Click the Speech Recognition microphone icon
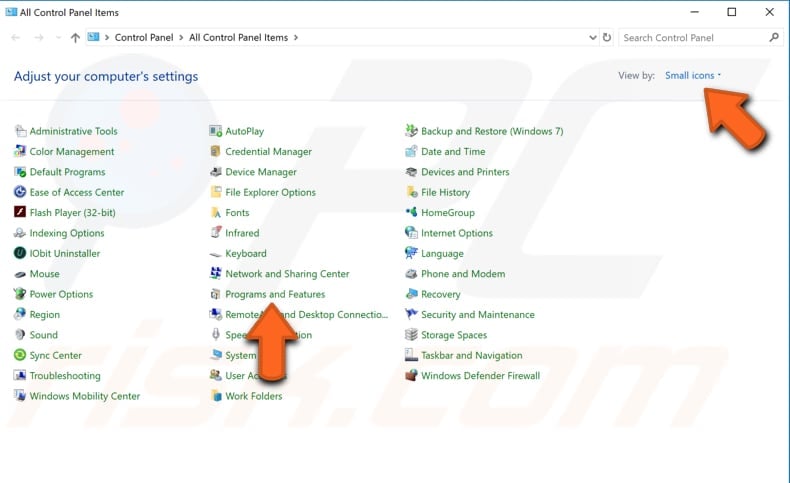790x483 pixels. click(x=216, y=334)
